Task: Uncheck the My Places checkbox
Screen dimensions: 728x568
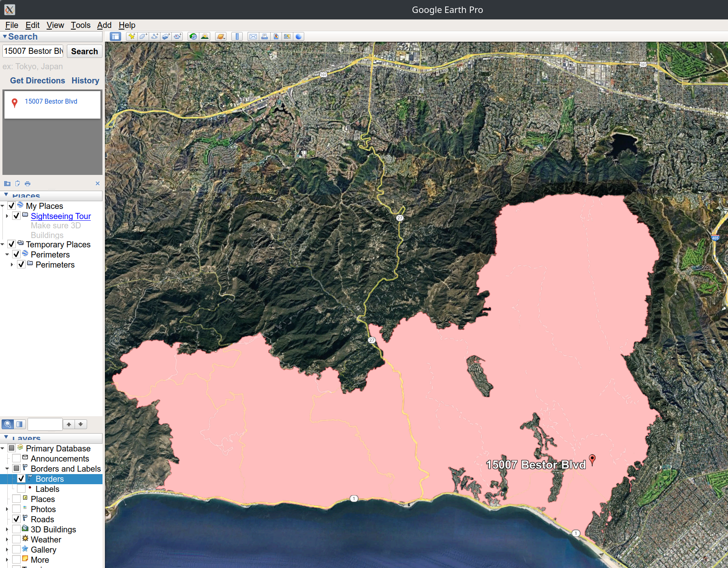Action: click(12, 206)
